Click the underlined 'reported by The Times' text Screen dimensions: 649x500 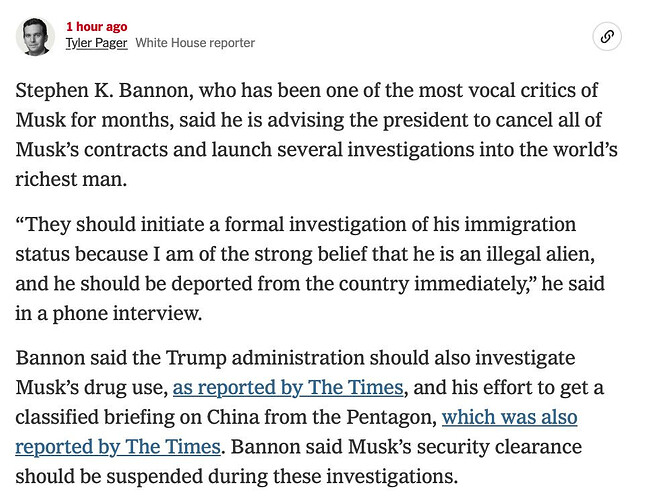[x=118, y=447]
